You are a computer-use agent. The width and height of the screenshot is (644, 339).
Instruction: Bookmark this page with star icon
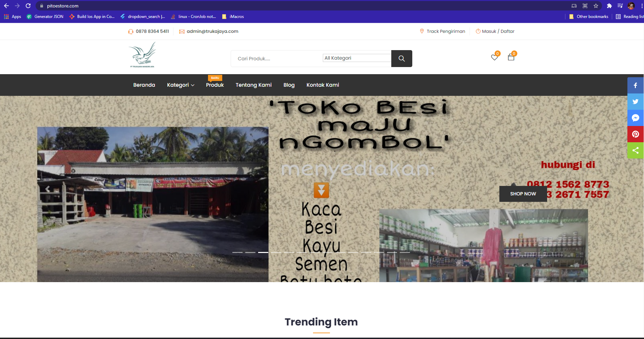[596, 6]
